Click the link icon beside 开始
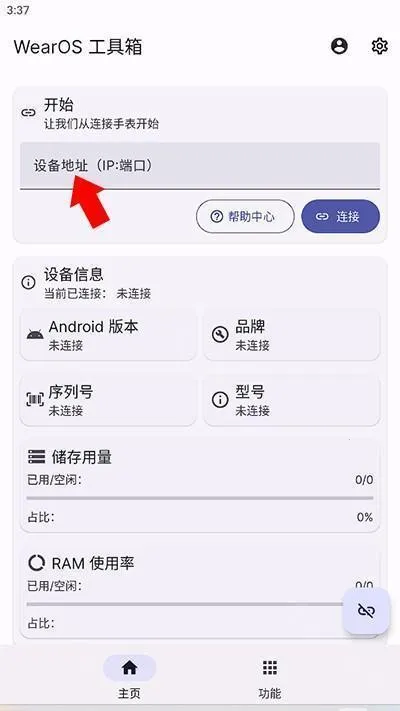400x711 pixels. pyautogui.click(x=29, y=113)
